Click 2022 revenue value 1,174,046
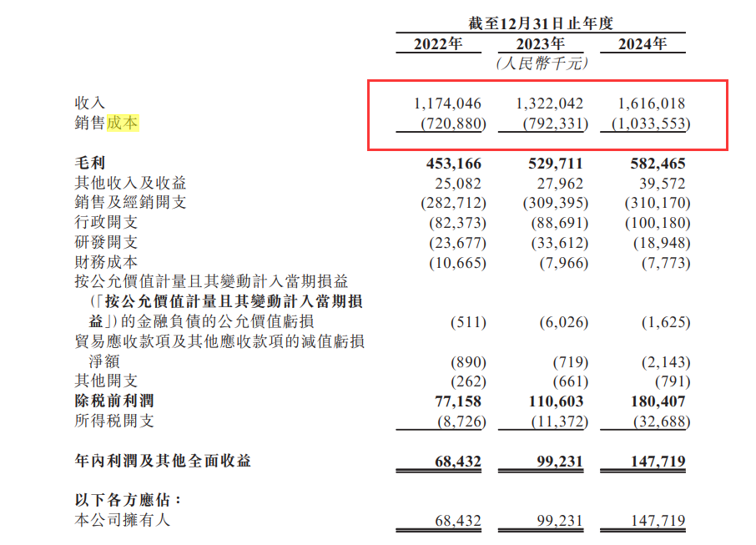This screenshot has width=756, height=545. (447, 104)
